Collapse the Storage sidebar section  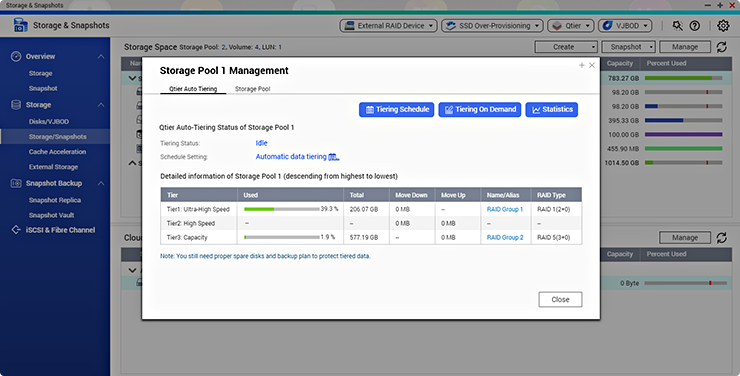coord(101,105)
